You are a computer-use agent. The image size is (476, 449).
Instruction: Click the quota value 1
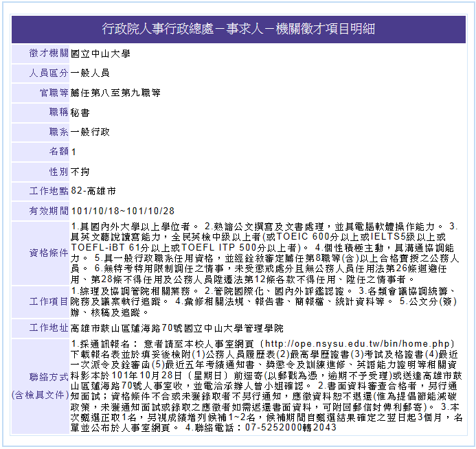click(x=73, y=152)
